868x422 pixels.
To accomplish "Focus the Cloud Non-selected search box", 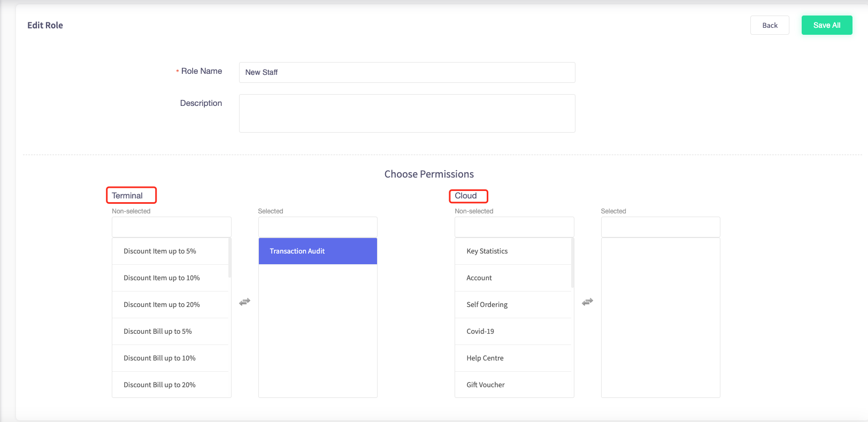I will pyautogui.click(x=514, y=227).
